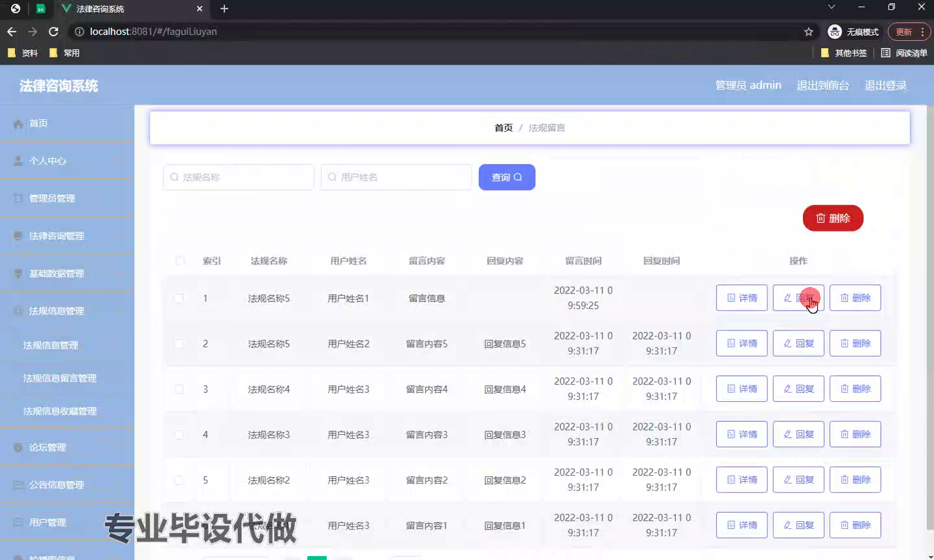This screenshot has height=560, width=934.
Task: Open the 常用 bookmark folder
Action: tap(64, 53)
